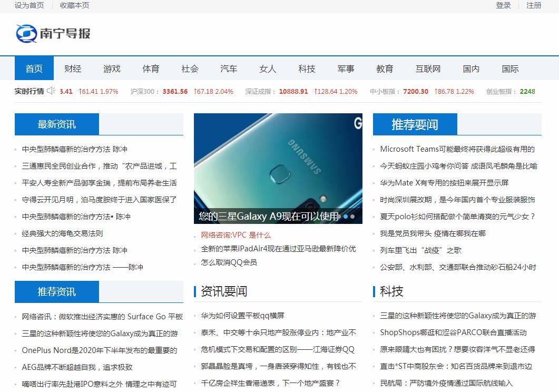The width and height of the screenshot is (559, 392).
Task: Open article 时尚深圳展改期
Action: tap(457, 200)
